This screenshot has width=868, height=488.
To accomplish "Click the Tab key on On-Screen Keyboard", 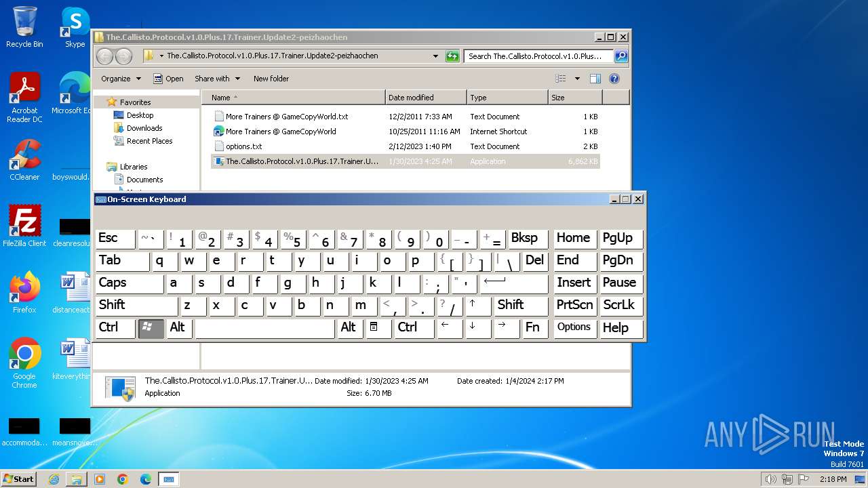I will (123, 261).
